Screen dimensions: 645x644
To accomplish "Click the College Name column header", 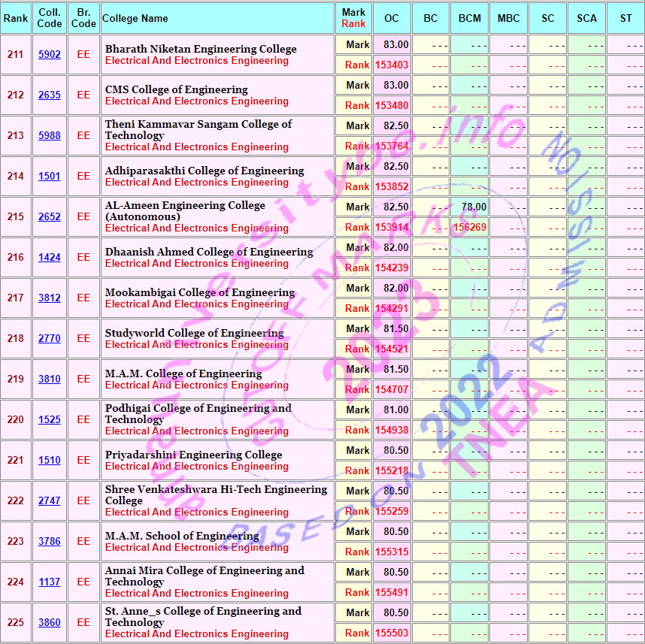I will pos(135,18).
